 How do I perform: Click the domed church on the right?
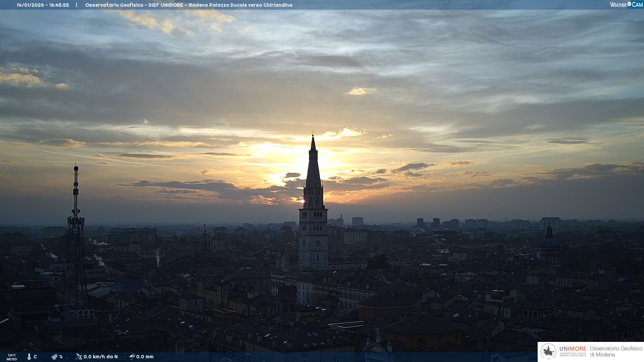tap(549, 241)
